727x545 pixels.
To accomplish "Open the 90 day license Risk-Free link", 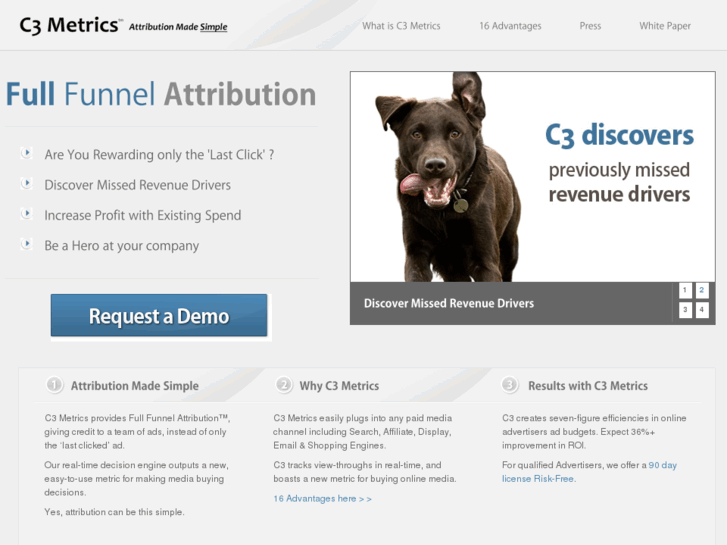I will pos(589,472).
